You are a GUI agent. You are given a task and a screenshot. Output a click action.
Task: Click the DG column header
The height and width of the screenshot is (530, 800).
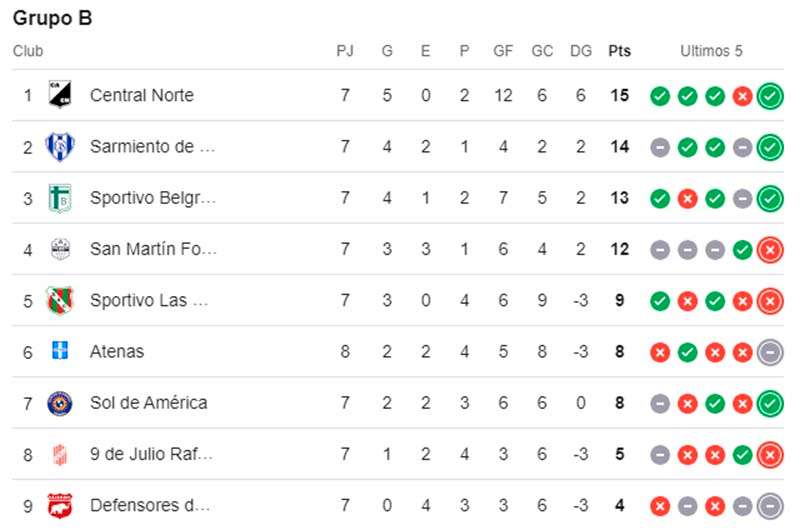581,51
